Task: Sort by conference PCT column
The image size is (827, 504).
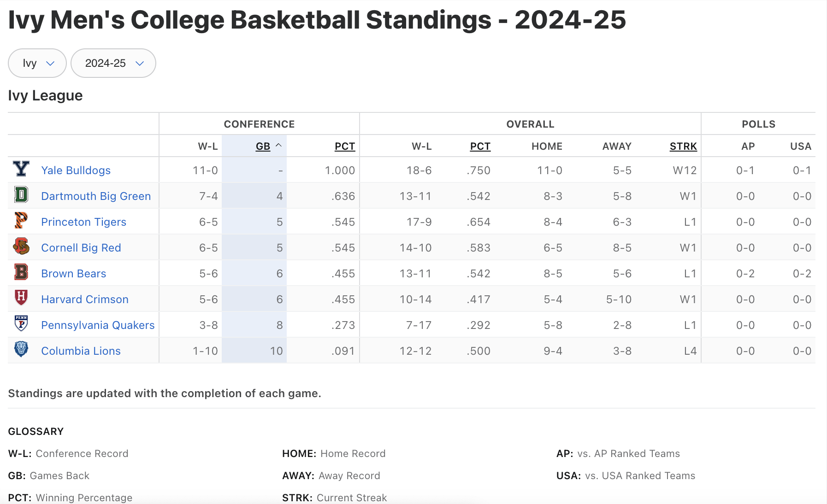Action: coord(344,147)
